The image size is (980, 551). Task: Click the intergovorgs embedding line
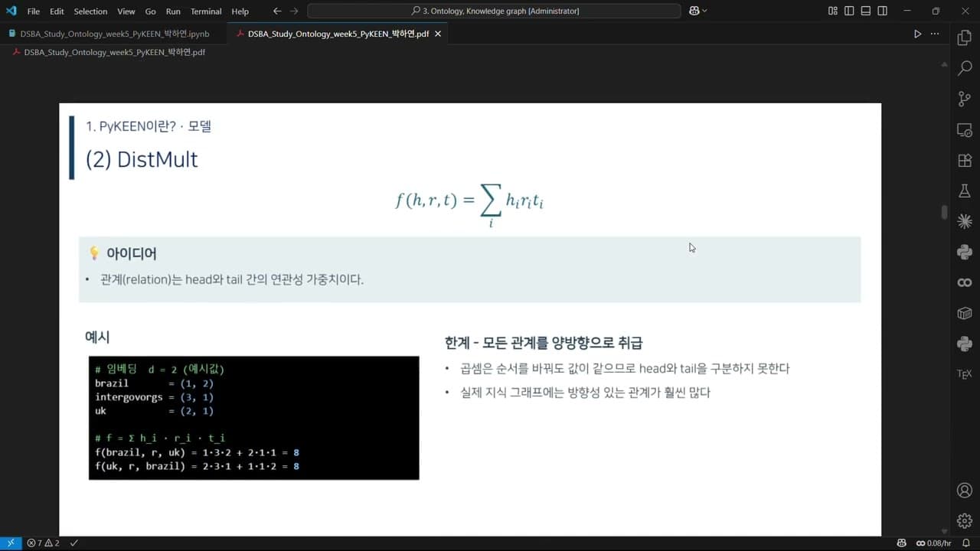(154, 397)
